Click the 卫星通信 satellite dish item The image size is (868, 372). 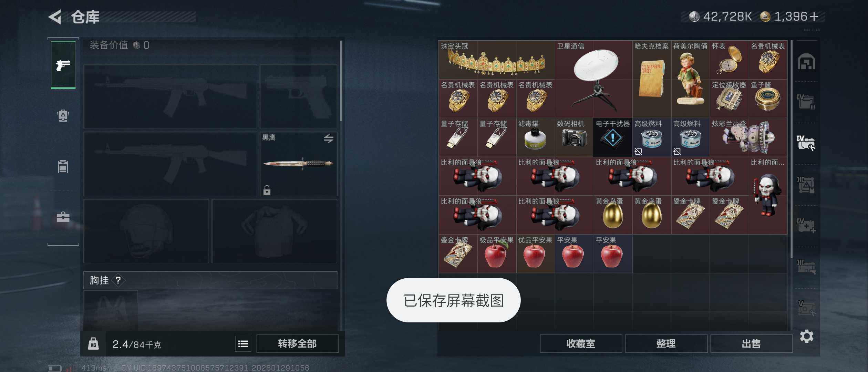[593, 79]
